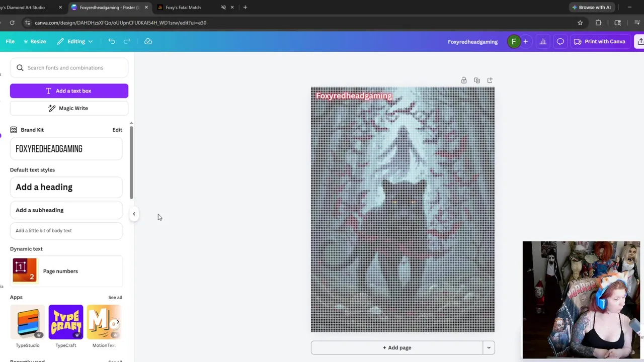Click the Redo arrow in Canva toolbar
The height and width of the screenshot is (362, 644).
click(x=127, y=42)
